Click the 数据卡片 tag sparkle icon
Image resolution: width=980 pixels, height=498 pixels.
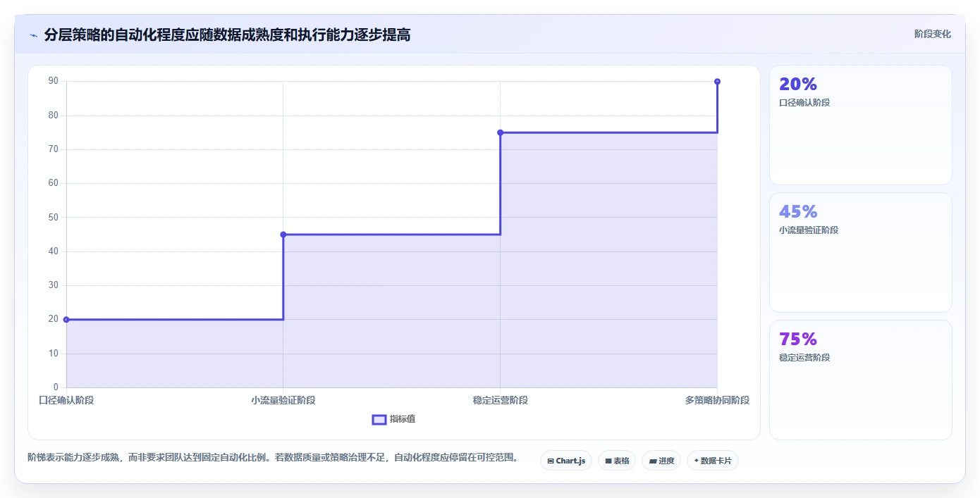pyautogui.click(x=697, y=461)
